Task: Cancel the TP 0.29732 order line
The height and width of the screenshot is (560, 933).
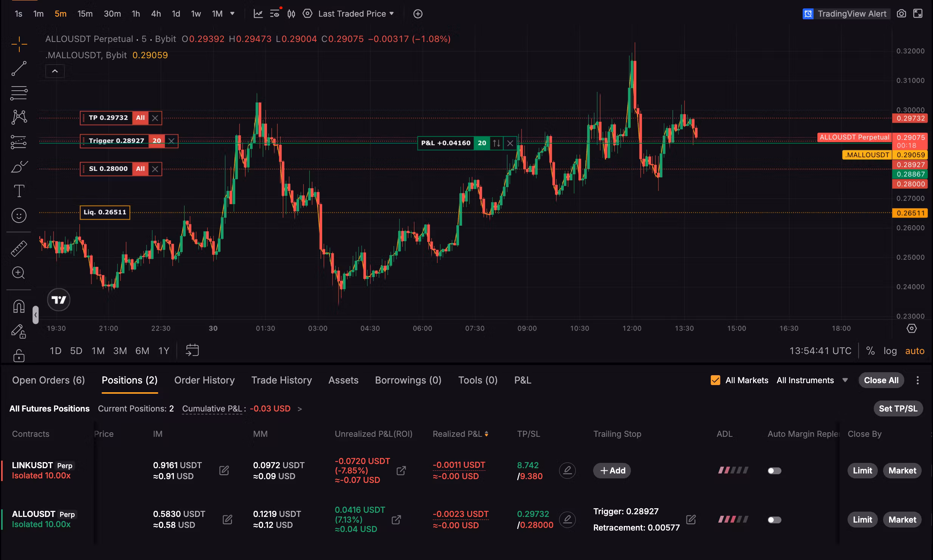Action: point(155,118)
